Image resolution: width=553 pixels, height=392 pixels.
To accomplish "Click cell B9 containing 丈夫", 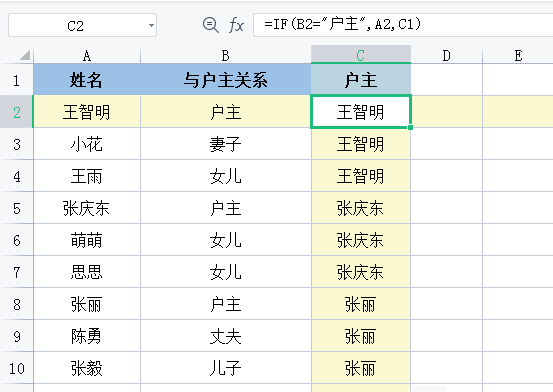I will 226,336.
